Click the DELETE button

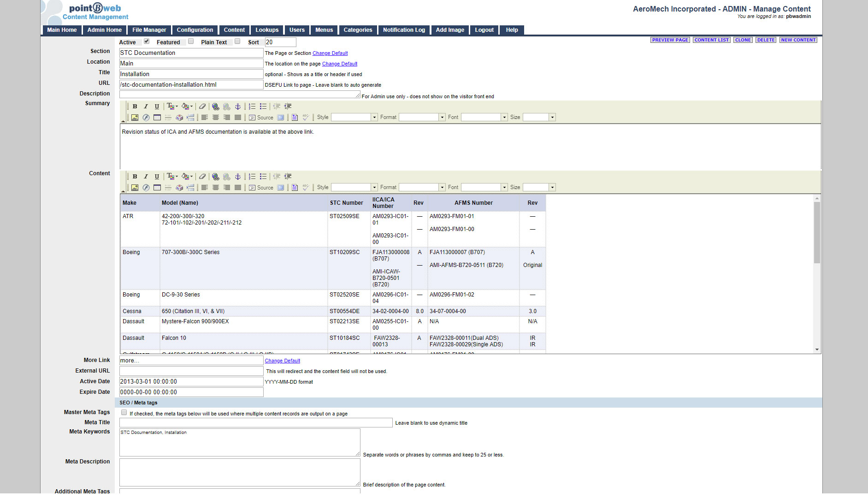[x=766, y=40]
